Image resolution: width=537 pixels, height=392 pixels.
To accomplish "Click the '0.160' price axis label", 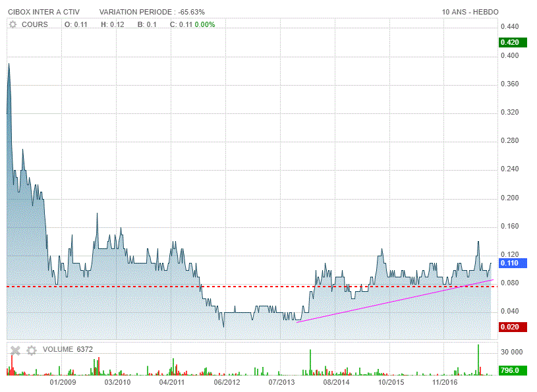I will 509,227.
